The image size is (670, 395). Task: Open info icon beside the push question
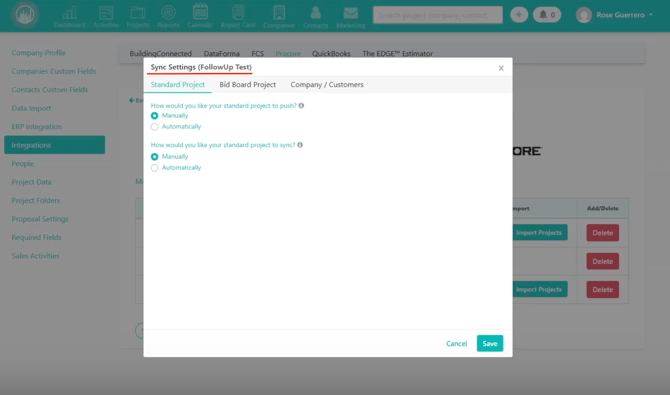coord(301,106)
